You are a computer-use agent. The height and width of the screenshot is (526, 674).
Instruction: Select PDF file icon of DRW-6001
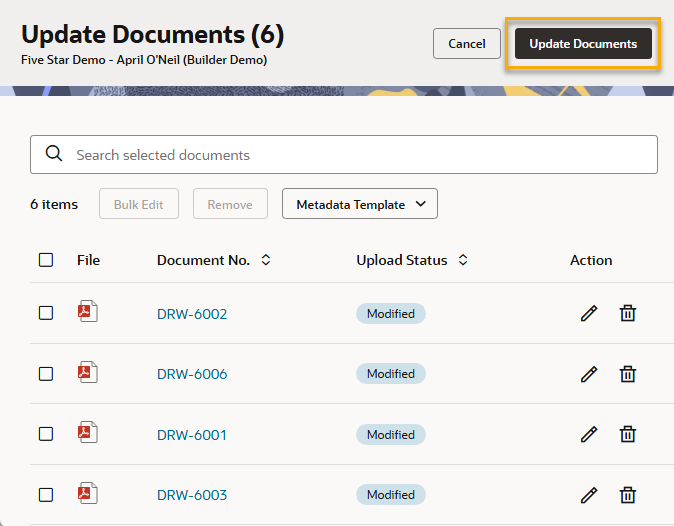pyautogui.click(x=88, y=432)
